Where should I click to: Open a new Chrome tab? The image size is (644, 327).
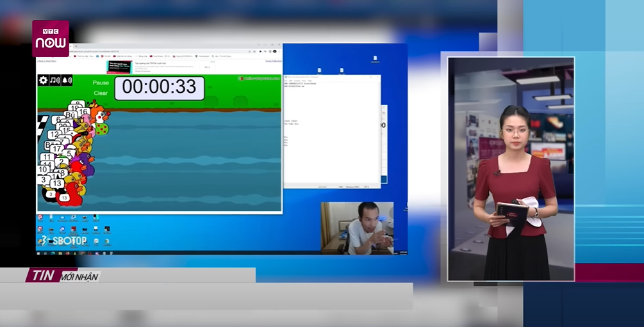(x=76, y=46)
